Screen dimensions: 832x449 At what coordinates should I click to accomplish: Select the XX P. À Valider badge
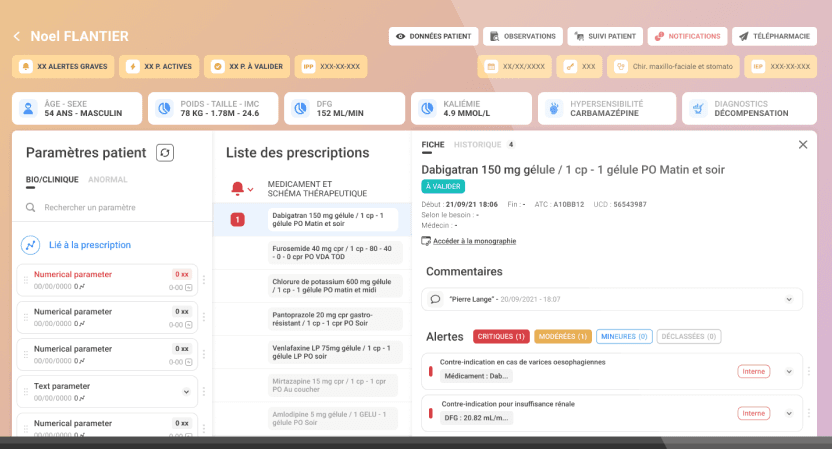click(x=247, y=66)
